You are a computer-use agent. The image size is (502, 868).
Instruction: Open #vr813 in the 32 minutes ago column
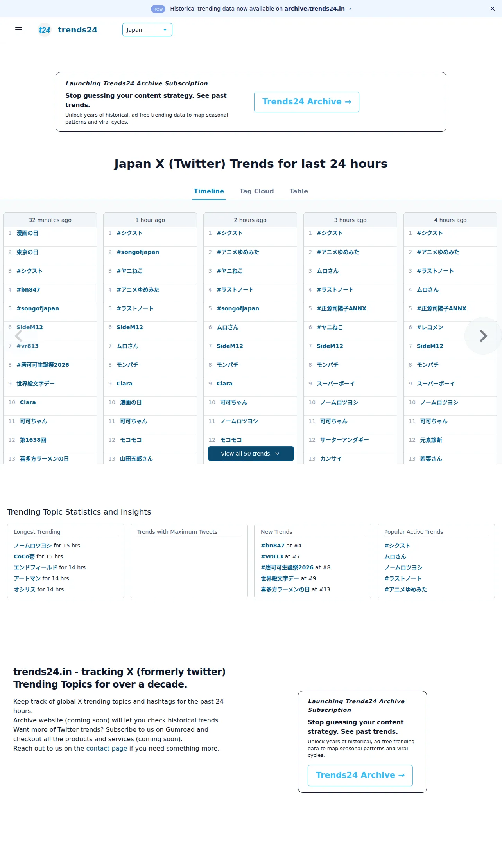[27, 346]
